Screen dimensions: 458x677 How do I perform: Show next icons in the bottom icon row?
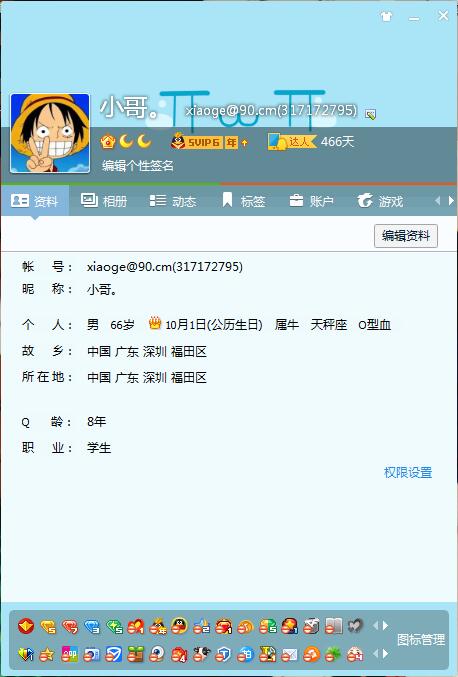pyautogui.click(x=385, y=655)
